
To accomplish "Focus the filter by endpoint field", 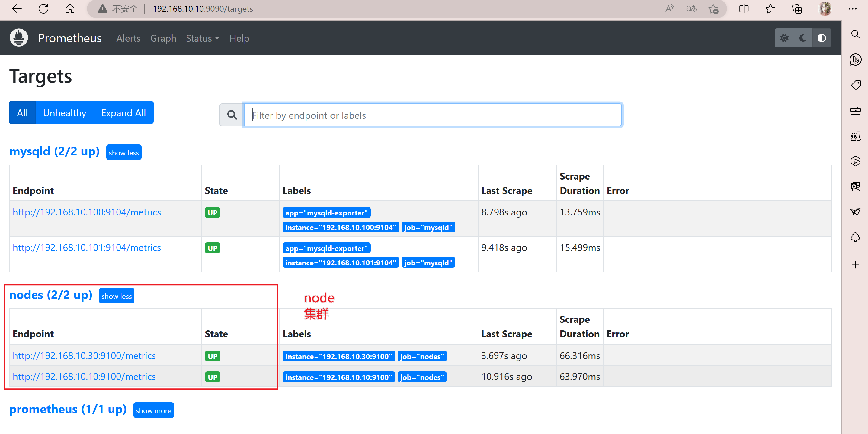I will click(433, 115).
